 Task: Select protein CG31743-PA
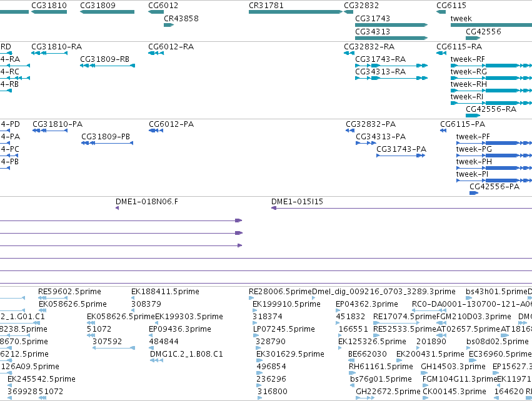[x=401, y=149]
